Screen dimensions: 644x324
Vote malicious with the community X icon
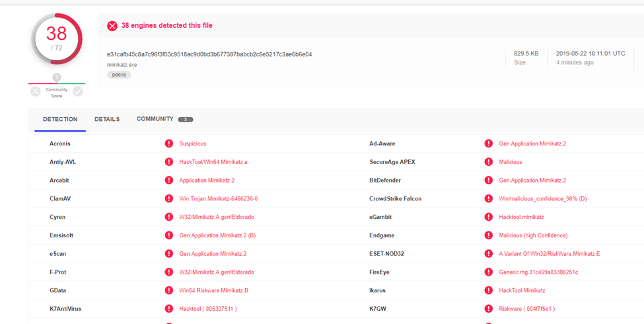35,92
